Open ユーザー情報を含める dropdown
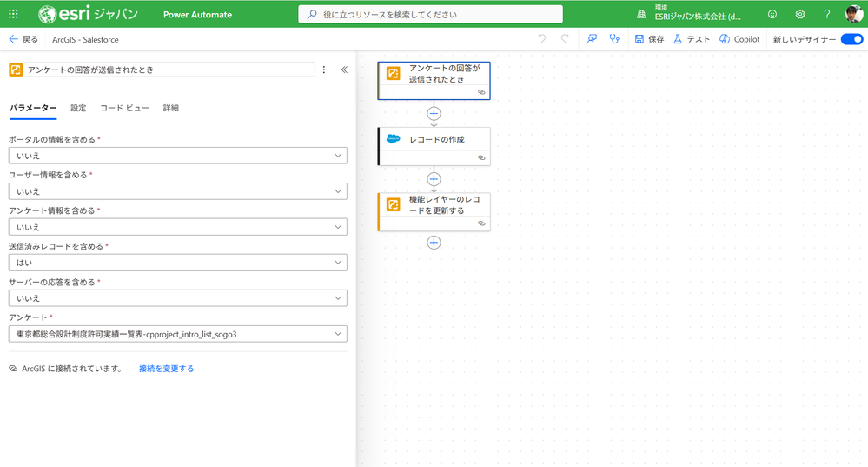Viewport: 868px width, 467px height. tap(178, 191)
